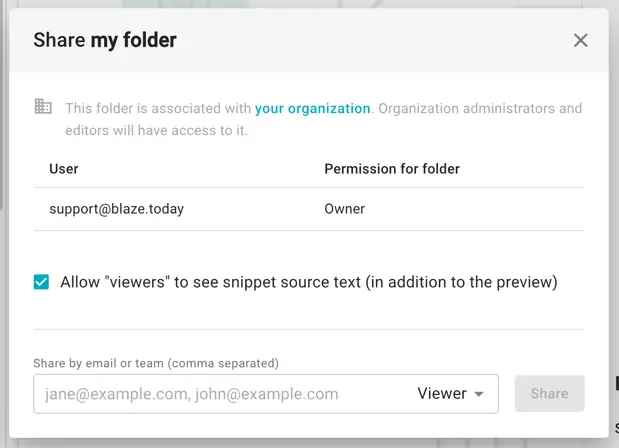The image size is (619, 448).
Task: Click the arrow beside Viewer
Action: (x=480, y=394)
